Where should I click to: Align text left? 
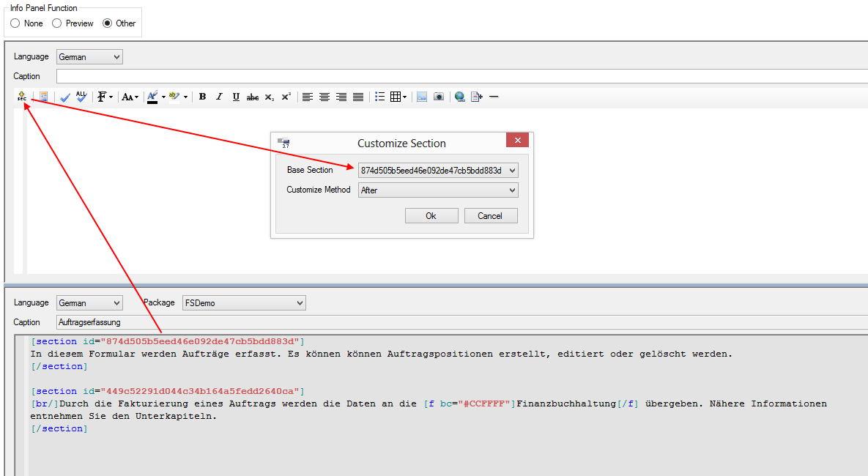[308, 97]
